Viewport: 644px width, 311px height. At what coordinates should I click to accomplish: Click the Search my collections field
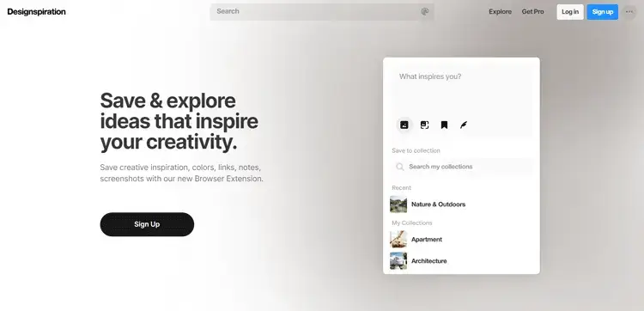tap(463, 167)
